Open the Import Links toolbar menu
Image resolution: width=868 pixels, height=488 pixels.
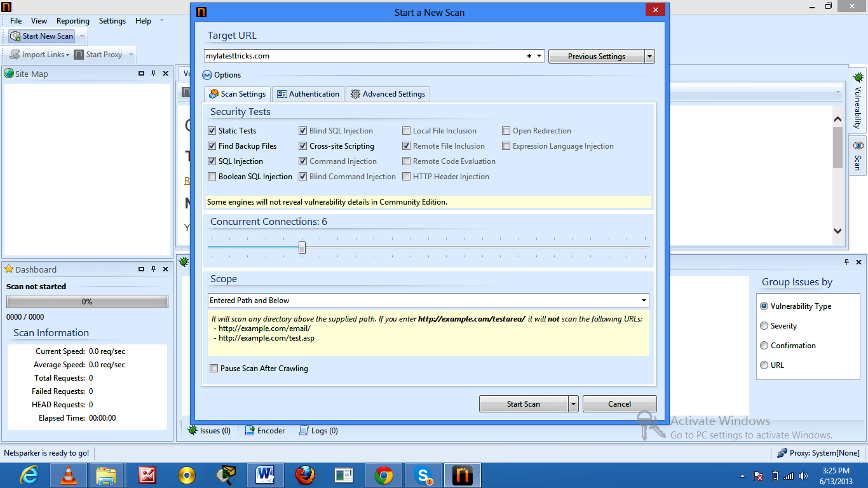[39, 55]
